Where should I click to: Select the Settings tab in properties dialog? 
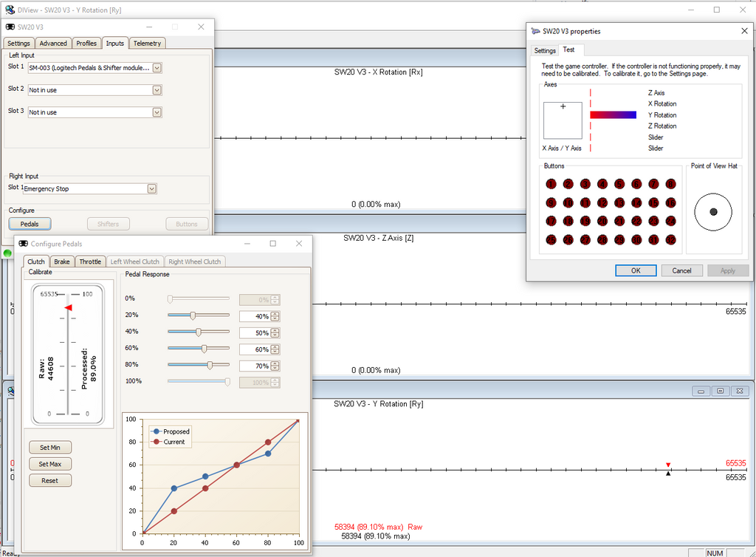click(545, 51)
